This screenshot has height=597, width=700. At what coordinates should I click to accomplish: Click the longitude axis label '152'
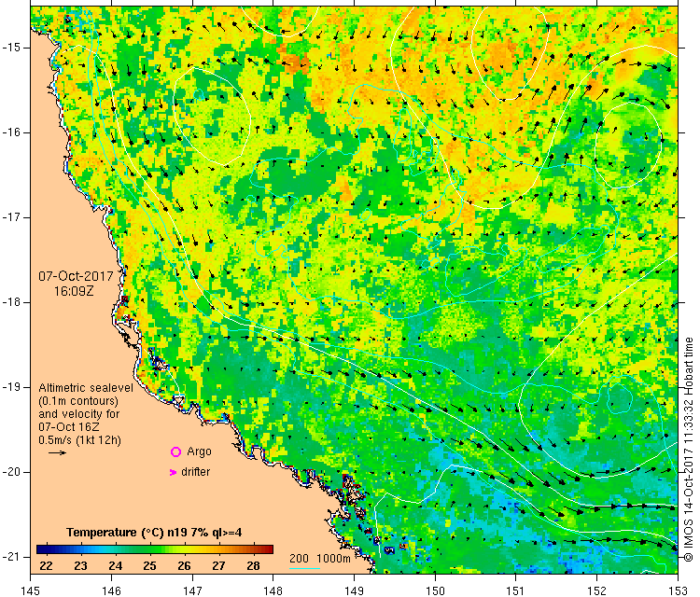click(597, 590)
